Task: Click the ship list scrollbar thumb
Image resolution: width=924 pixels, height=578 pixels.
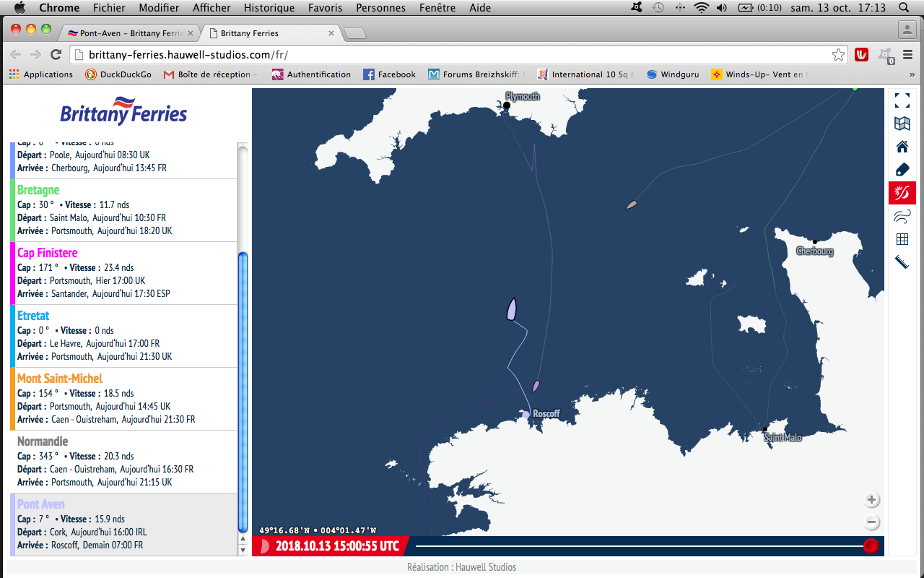Action: [243, 392]
